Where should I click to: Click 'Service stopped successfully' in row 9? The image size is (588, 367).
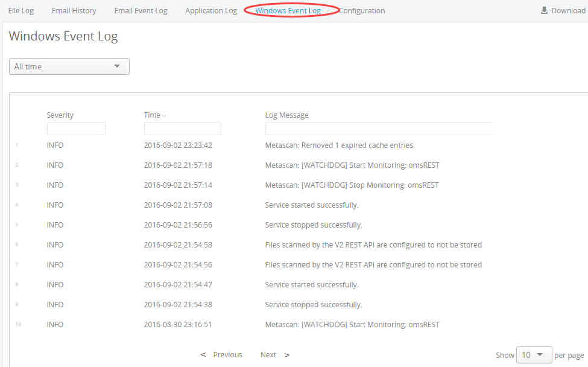pyautogui.click(x=314, y=304)
